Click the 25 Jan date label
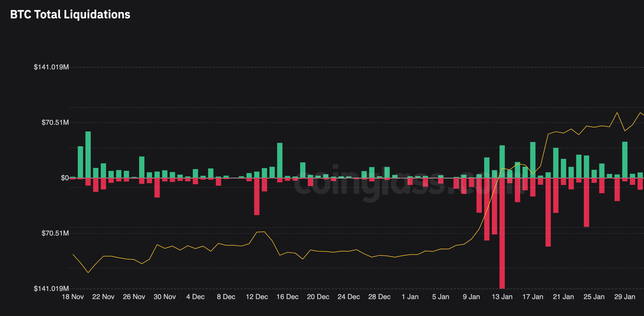 click(594, 297)
